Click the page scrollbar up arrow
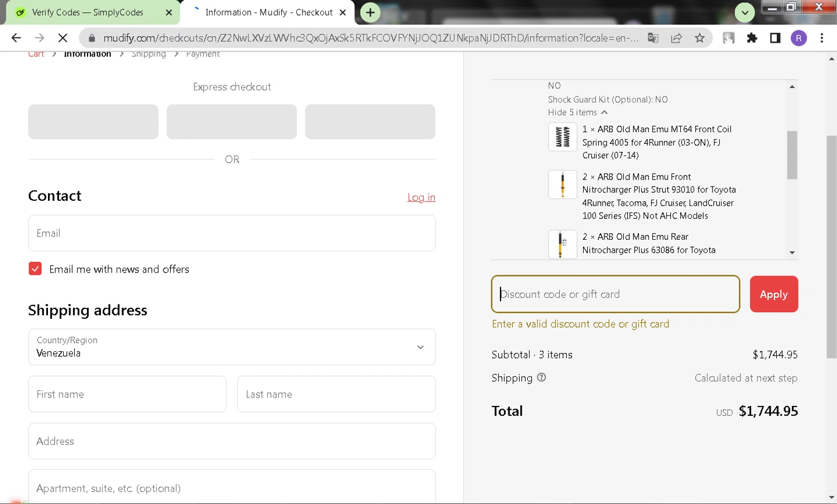The height and width of the screenshot is (504, 837). 831,59
